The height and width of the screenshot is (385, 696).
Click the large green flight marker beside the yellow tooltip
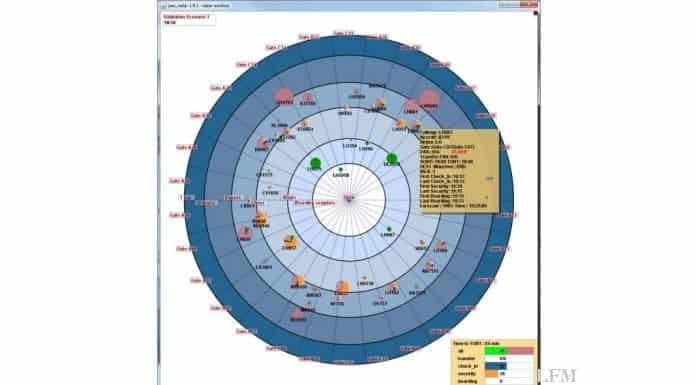pyautogui.click(x=392, y=158)
